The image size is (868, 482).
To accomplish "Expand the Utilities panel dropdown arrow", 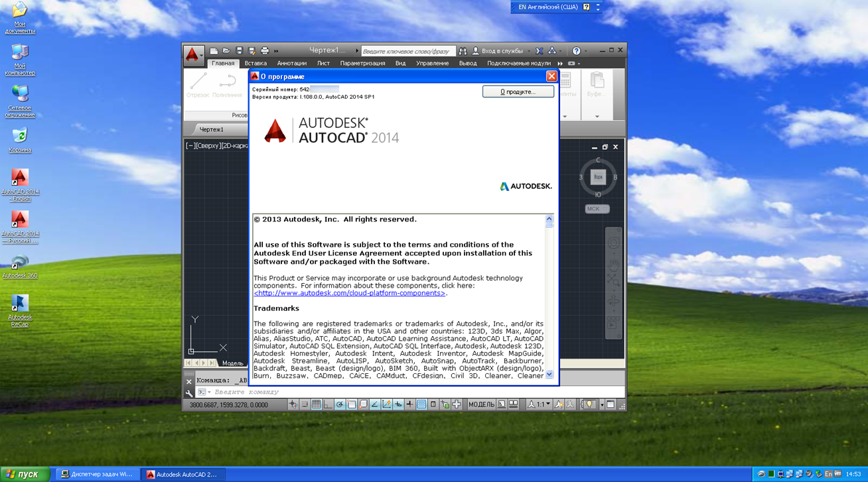I will pyautogui.click(x=565, y=117).
